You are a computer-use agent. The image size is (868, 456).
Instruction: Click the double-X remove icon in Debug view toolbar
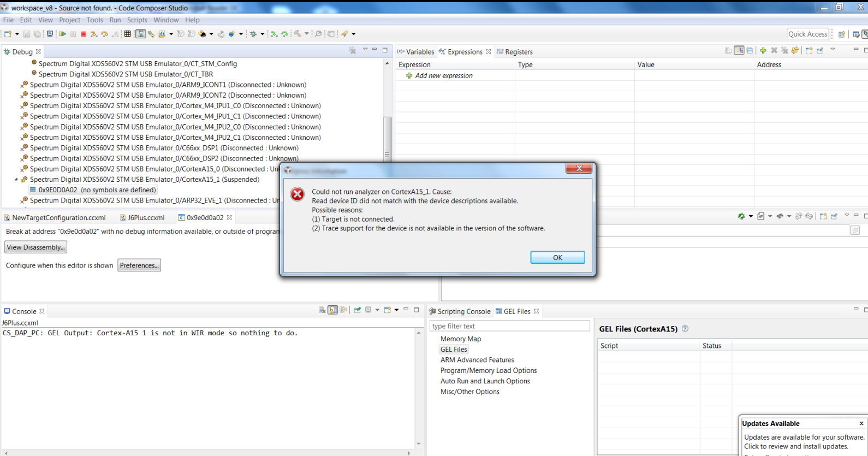point(353,51)
